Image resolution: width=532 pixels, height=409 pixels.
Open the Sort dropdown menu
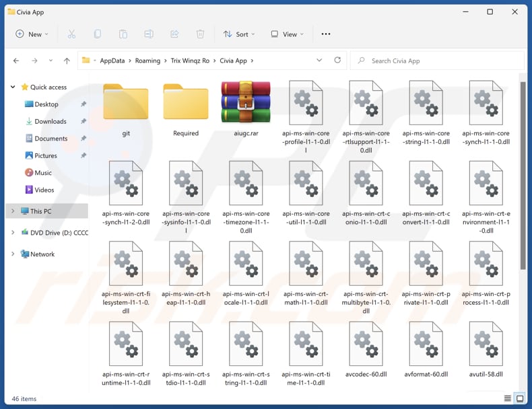[x=239, y=34]
